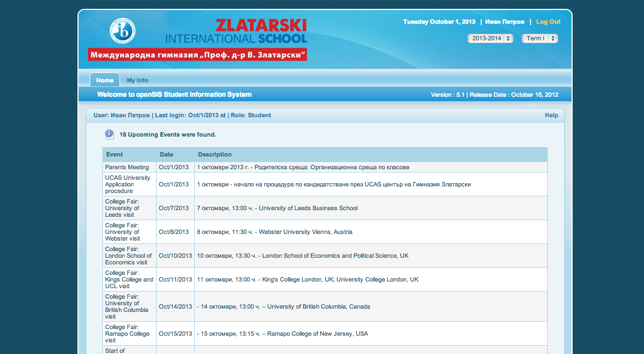Click the Date column header
Screen dimensions: 644x354
coord(167,154)
